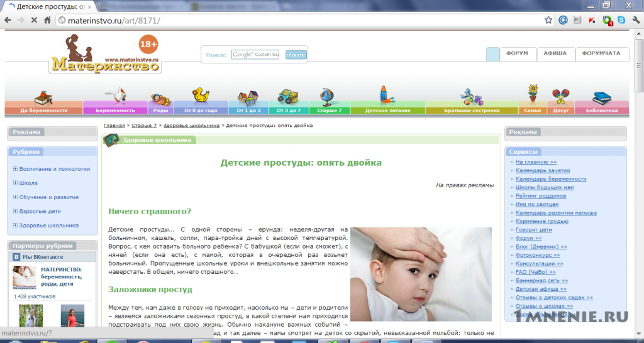Open Отзывы о детских садах link
The image size is (644, 343).
coord(554,298)
